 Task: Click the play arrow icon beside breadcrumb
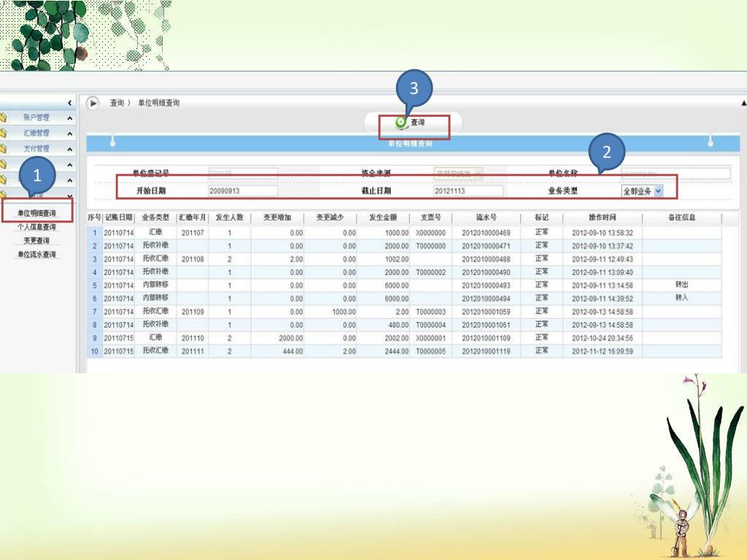pyautogui.click(x=93, y=103)
